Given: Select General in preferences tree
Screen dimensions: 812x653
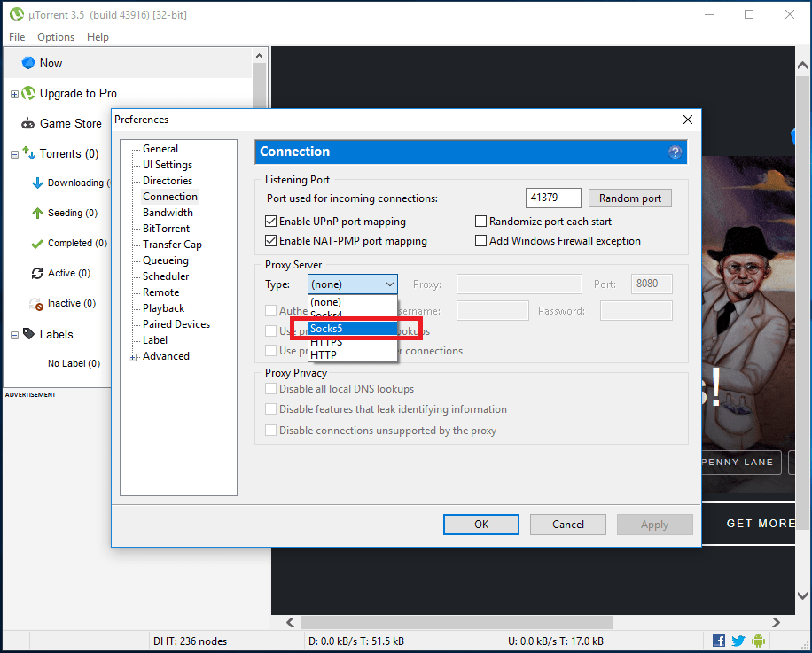Looking at the screenshot, I should [x=160, y=149].
